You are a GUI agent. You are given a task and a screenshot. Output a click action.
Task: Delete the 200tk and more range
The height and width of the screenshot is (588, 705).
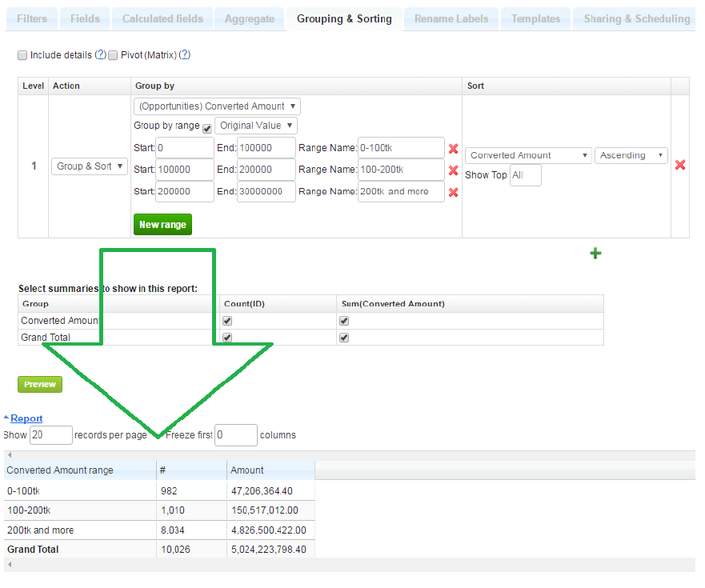(x=453, y=192)
